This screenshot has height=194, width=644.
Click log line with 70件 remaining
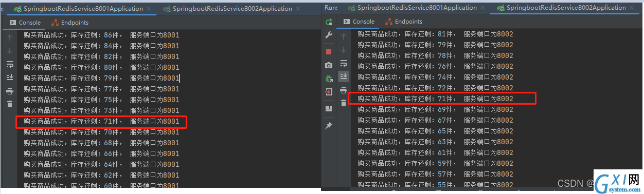tap(102, 132)
